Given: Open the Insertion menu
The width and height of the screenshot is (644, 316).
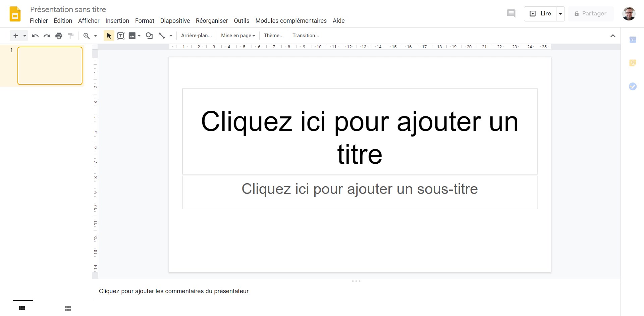Looking at the screenshot, I should coord(117,21).
